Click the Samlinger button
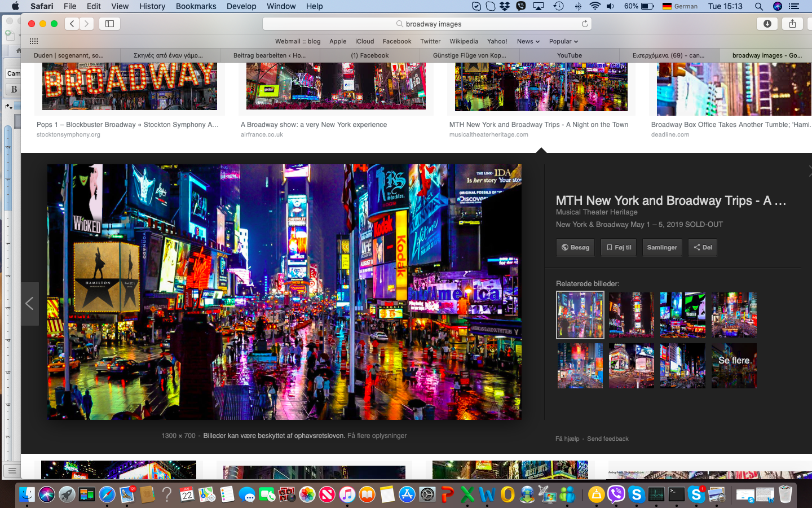This screenshot has height=508, width=812. (662, 247)
